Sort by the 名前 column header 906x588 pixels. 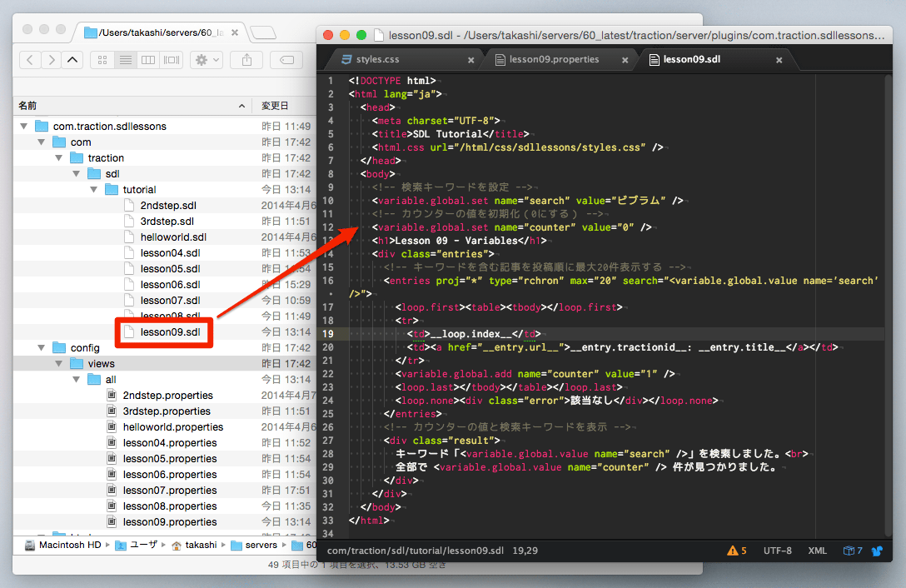tap(28, 106)
